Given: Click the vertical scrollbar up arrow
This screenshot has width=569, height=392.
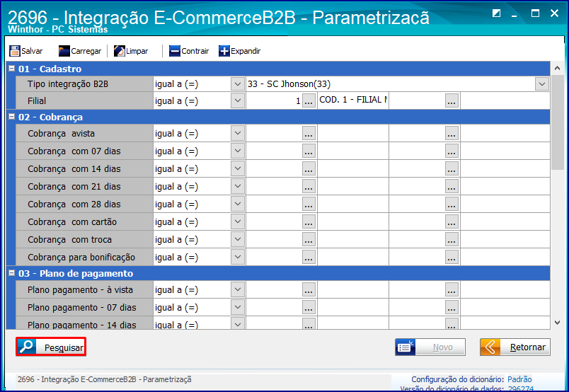Looking at the screenshot, I should pyautogui.click(x=558, y=68).
